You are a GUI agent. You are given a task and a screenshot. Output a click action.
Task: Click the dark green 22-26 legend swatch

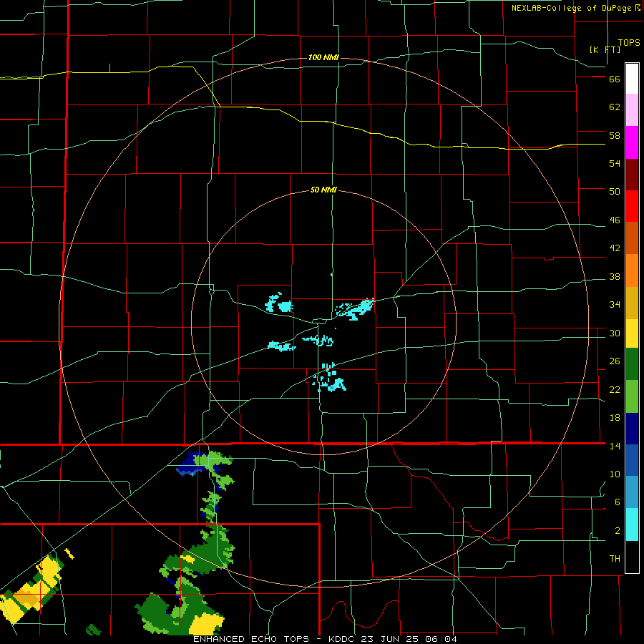coord(632,364)
